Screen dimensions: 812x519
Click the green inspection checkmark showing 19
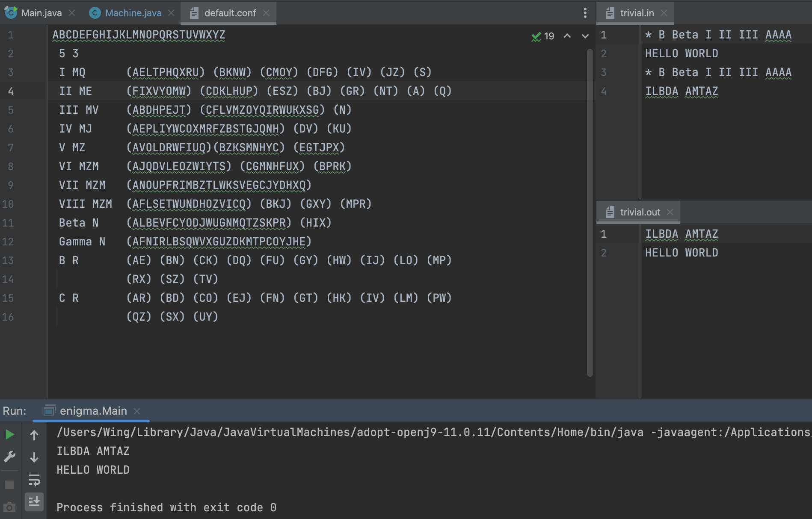coord(542,36)
